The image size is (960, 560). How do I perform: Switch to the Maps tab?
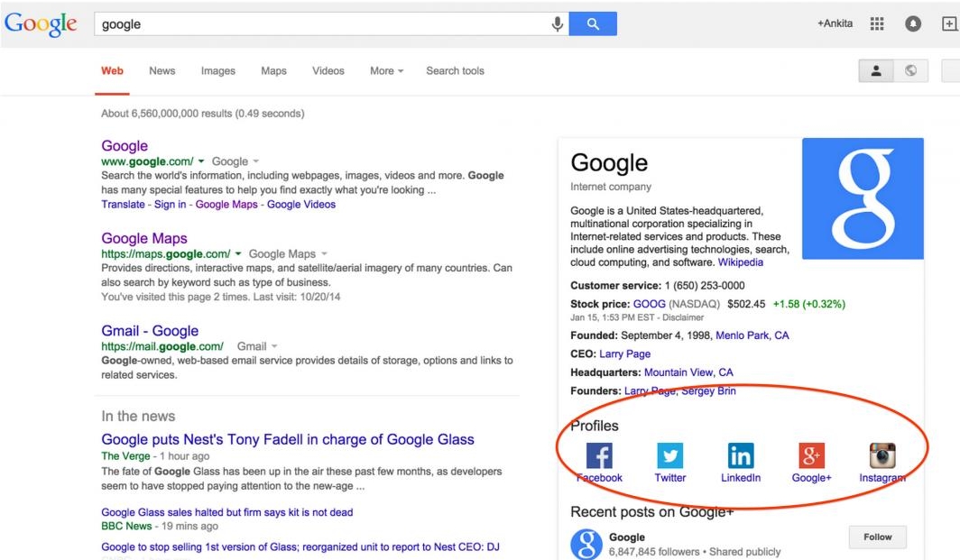[273, 70]
